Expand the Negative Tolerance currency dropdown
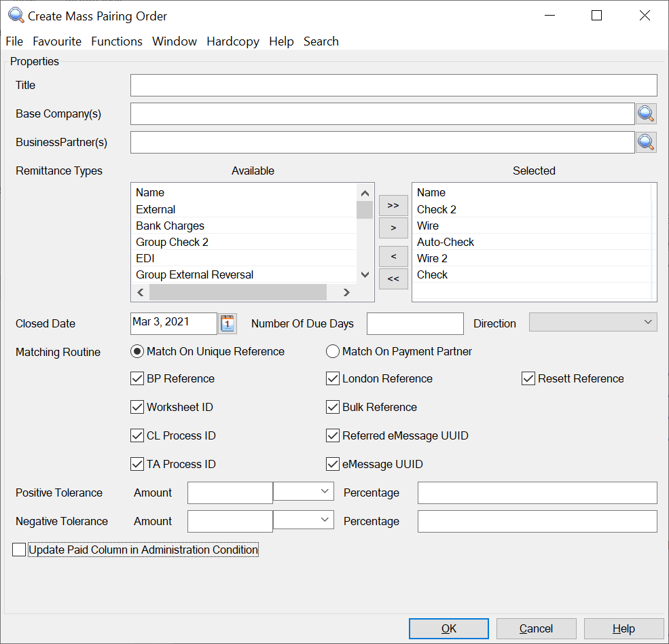 [x=304, y=520]
